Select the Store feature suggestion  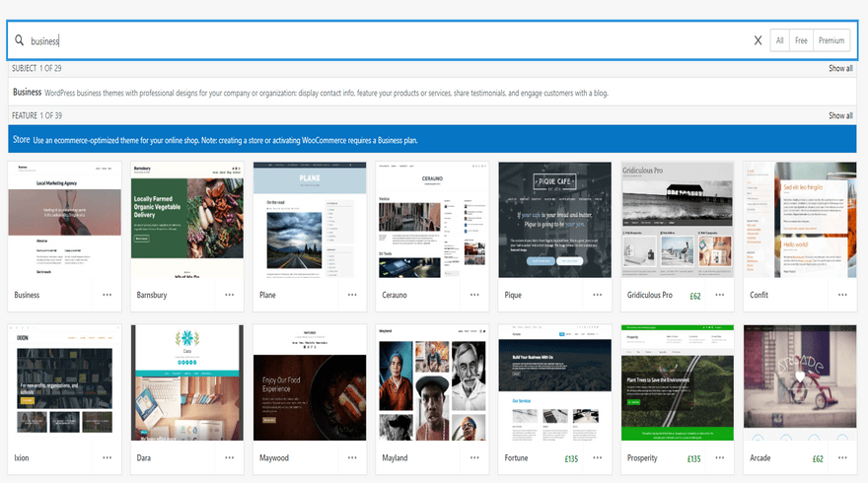(432, 139)
